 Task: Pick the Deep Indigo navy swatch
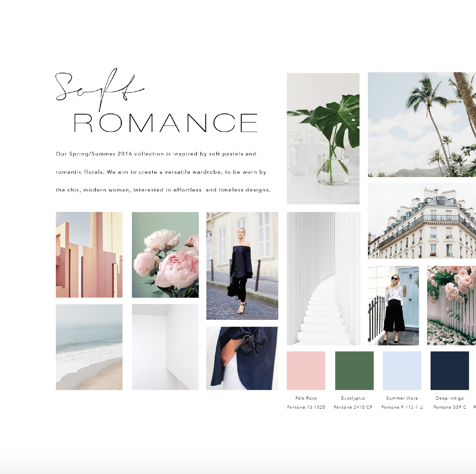[x=450, y=371]
